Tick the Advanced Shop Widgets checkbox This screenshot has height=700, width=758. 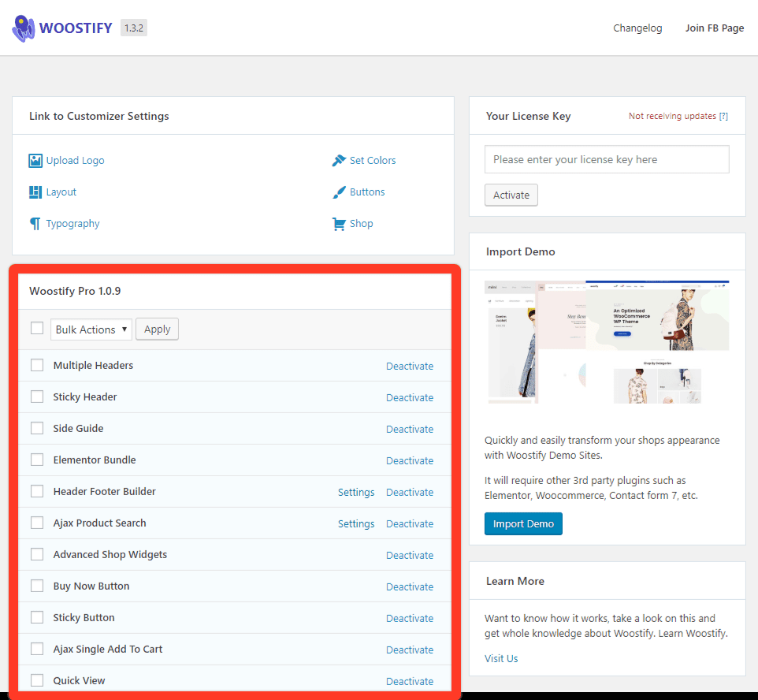(37, 554)
